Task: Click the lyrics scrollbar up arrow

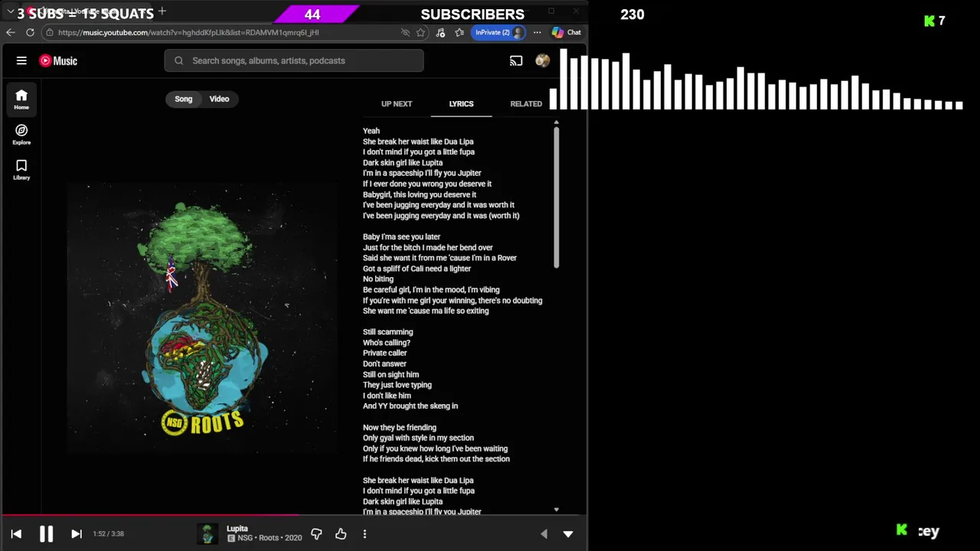Action: (x=557, y=122)
